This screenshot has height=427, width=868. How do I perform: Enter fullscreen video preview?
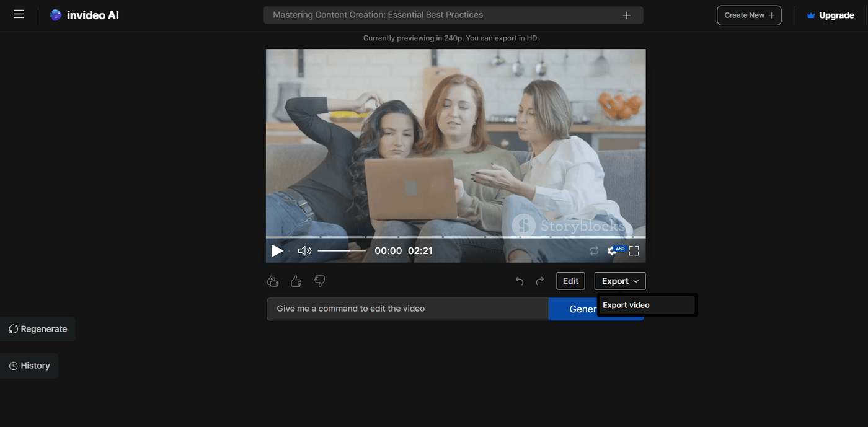click(x=633, y=250)
